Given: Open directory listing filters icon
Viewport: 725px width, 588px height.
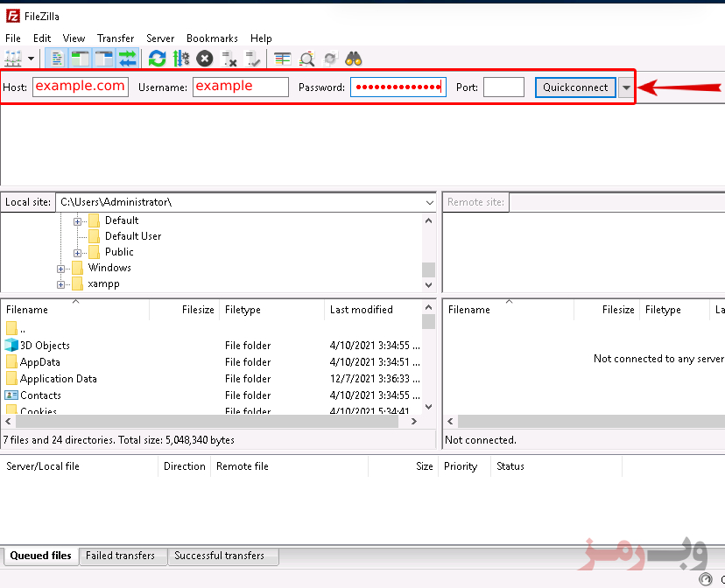Looking at the screenshot, I should pos(283,59).
